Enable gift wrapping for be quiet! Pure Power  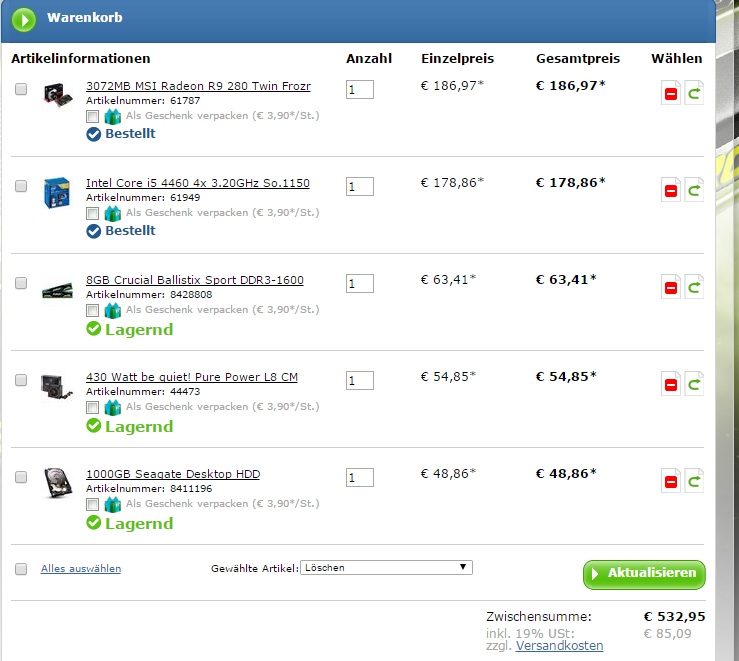(92, 408)
